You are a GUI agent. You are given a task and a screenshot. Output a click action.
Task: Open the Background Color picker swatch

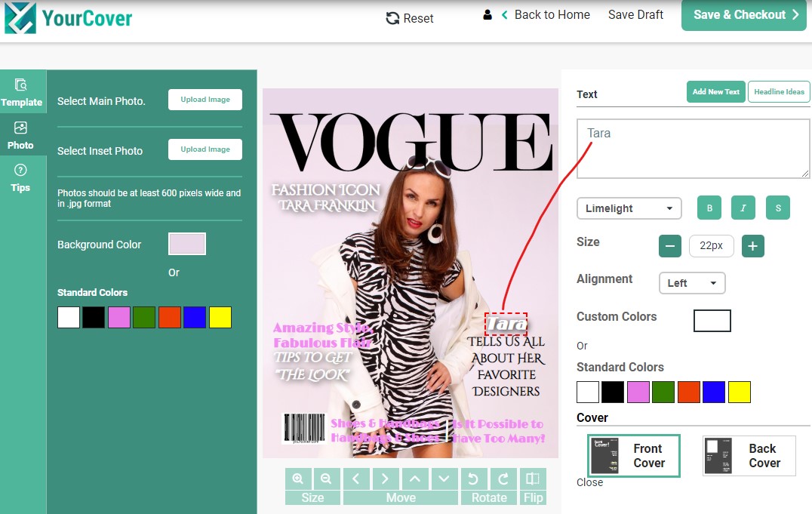tap(187, 244)
